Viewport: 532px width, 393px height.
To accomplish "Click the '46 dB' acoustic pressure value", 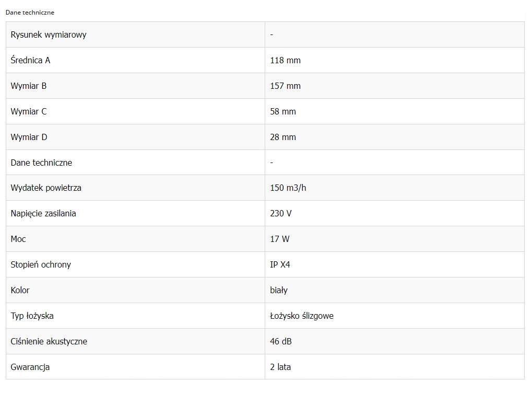I will point(281,341).
